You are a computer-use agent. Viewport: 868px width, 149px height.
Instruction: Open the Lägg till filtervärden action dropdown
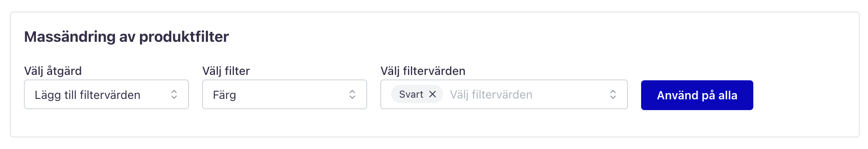coord(106,95)
